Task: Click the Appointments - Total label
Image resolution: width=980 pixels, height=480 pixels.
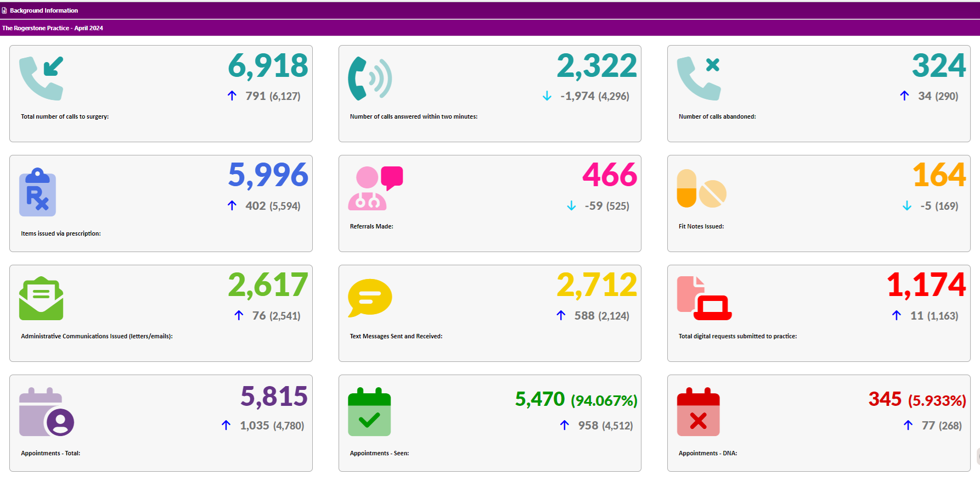Action: pos(50,453)
